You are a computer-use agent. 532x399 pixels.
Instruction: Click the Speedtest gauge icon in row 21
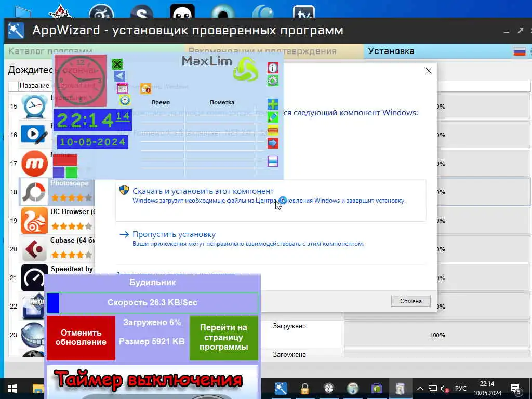[x=33, y=277]
